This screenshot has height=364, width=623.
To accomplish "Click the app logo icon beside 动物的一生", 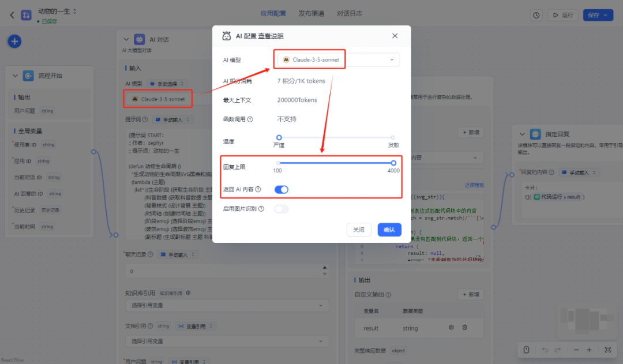I will coord(26,15).
